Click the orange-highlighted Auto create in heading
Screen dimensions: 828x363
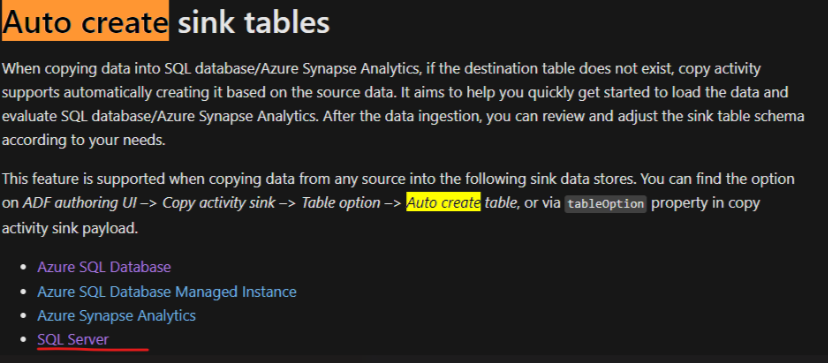(86, 22)
